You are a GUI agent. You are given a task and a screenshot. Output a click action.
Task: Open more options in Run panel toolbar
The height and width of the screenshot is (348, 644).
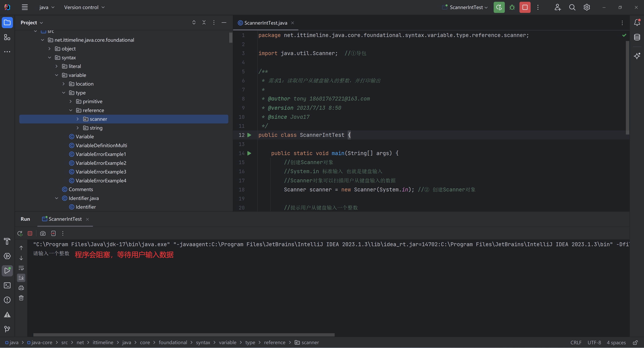(x=63, y=233)
